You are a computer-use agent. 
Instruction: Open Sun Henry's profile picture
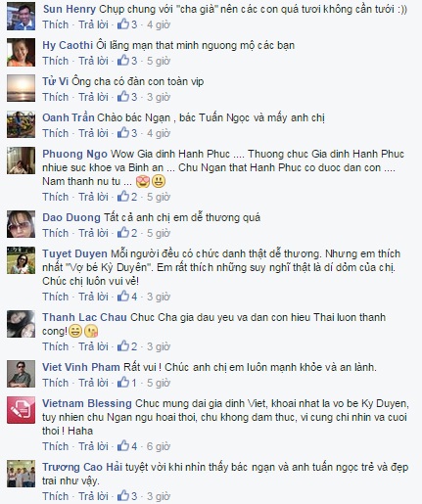(x=21, y=17)
